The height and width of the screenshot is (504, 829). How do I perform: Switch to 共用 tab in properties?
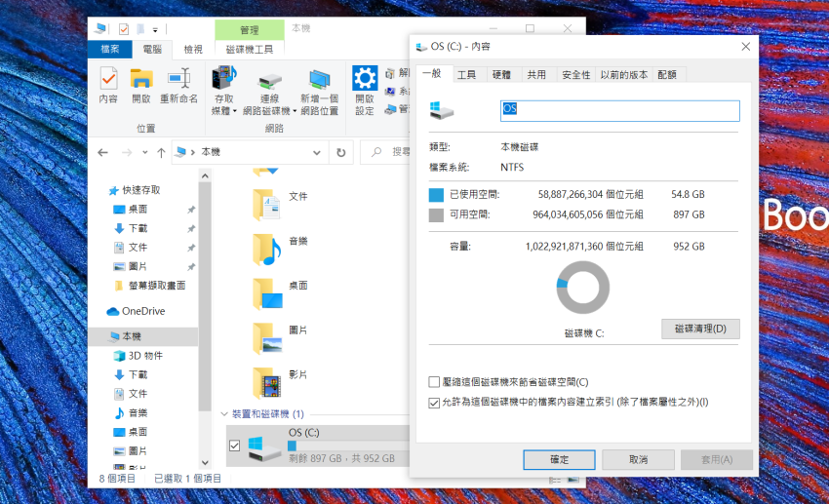(536, 75)
